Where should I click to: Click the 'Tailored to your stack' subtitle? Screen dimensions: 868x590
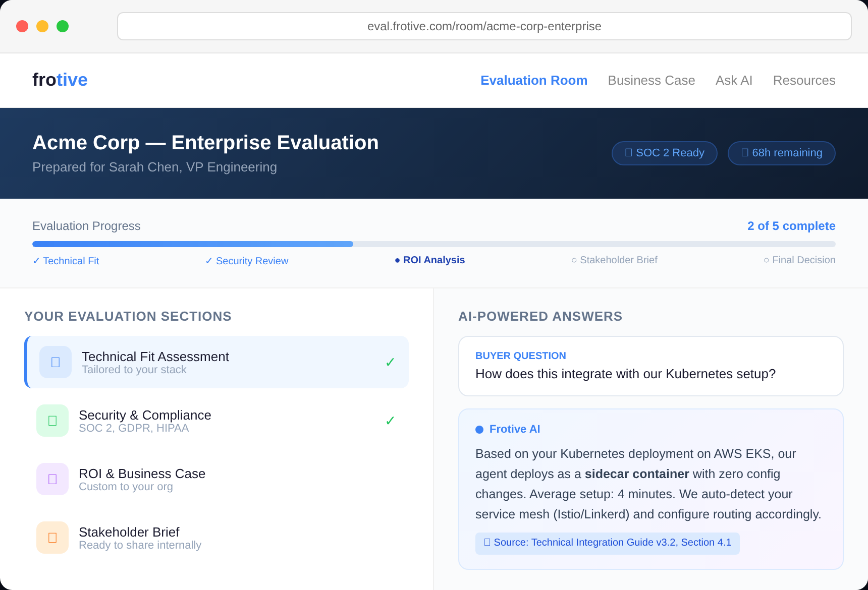134,370
